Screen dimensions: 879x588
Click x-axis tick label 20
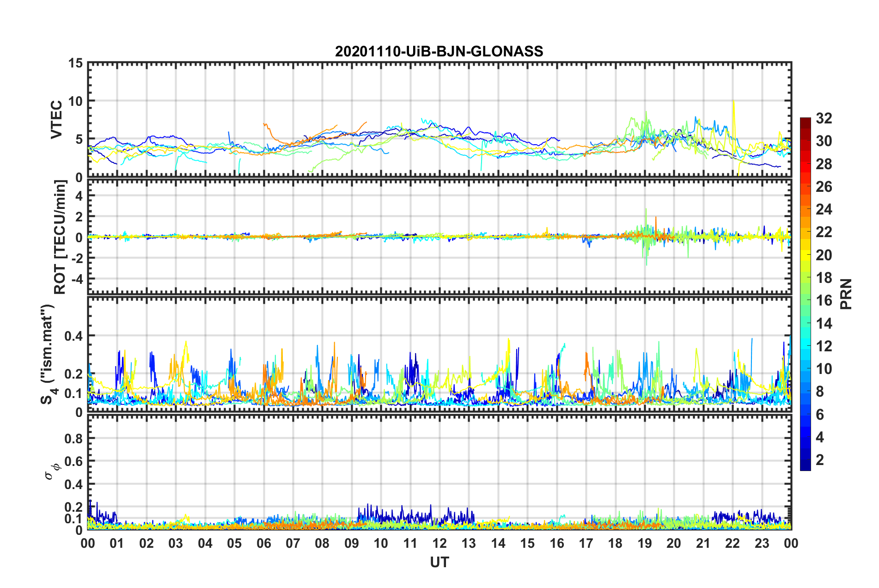coord(674,544)
